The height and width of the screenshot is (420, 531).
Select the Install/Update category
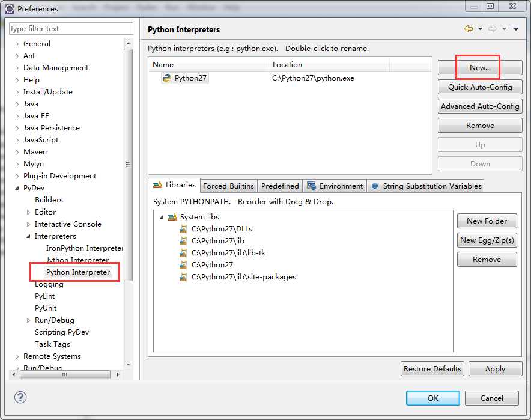click(x=47, y=92)
